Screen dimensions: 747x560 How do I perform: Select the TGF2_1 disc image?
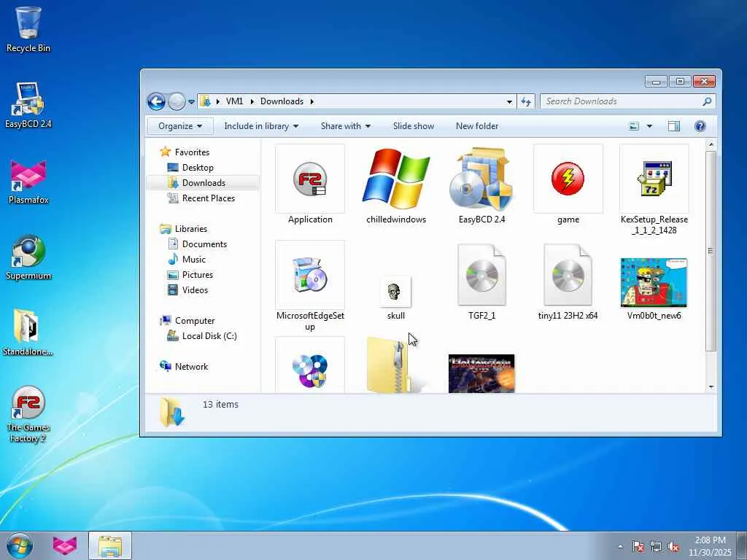point(481,275)
